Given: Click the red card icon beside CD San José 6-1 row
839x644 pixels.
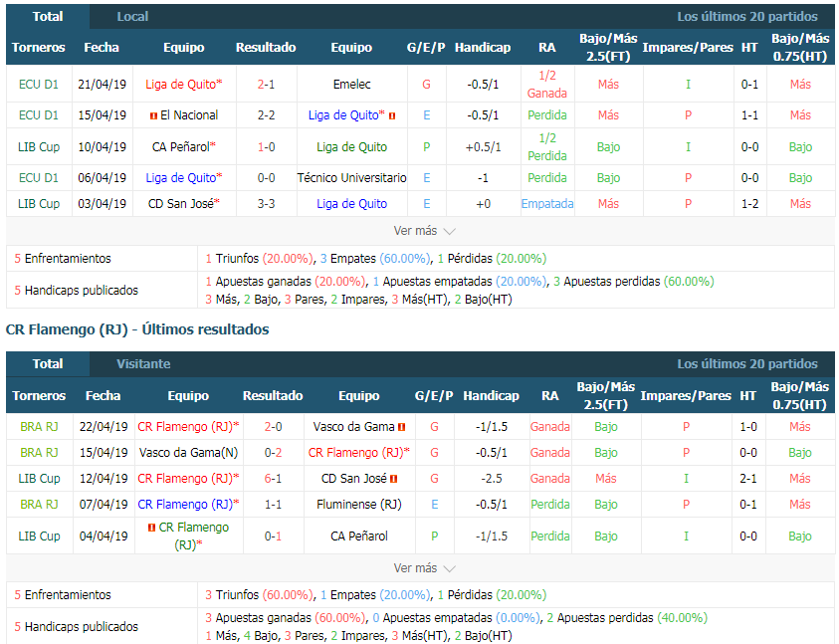Looking at the screenshot, I should [394, 479].
